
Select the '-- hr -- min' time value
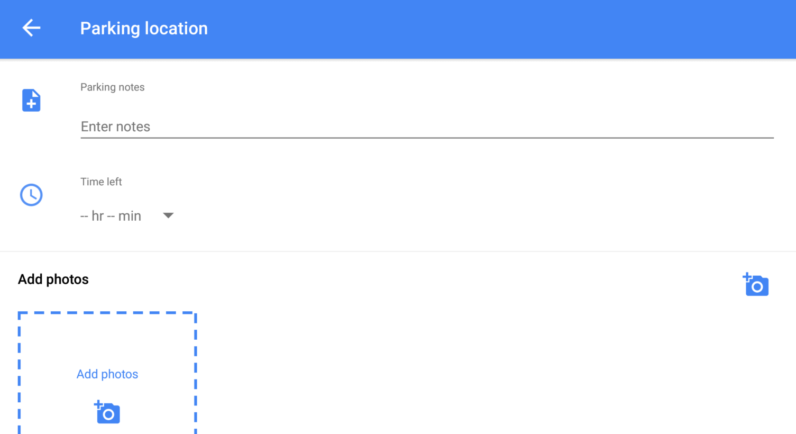coord(111,216)
